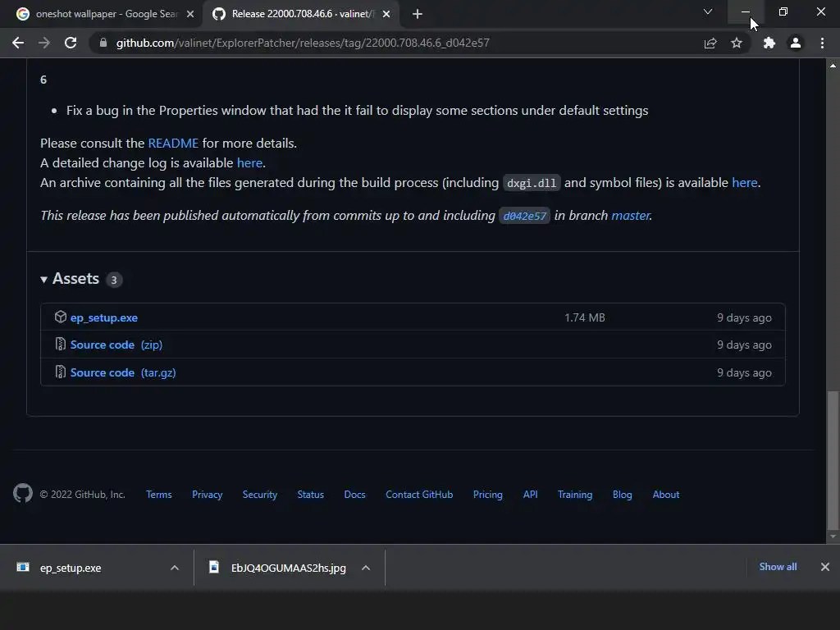Close the oneshot wallpaper Google Search tab
The image size is (840, 630).
[x=190, y=14]
